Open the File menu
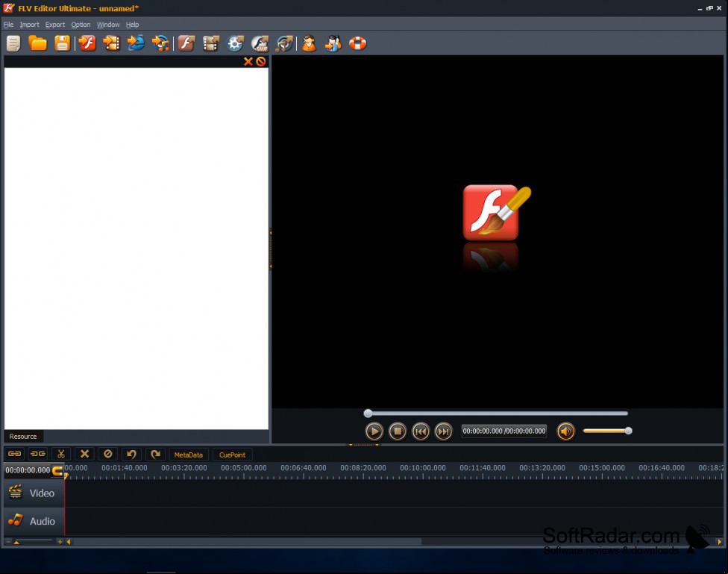 (x=8, y=25)
